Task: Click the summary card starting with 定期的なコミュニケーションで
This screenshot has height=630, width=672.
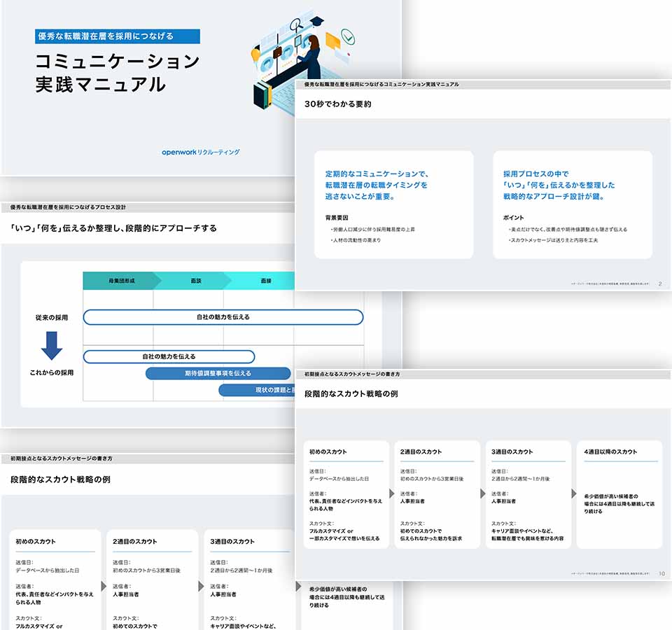Action: coord(393,204)
